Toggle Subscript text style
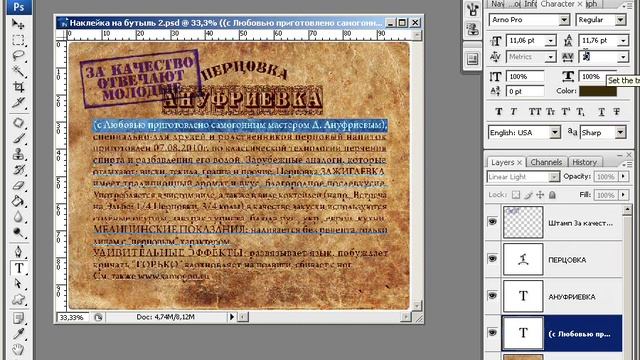The height and width of the screenshot is (360, 640). coord(580,111)
